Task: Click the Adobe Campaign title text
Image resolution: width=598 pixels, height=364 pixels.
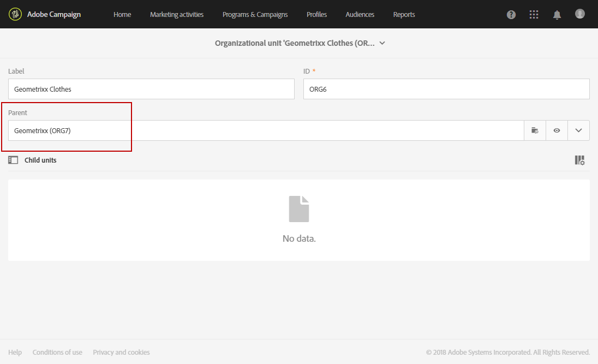Action: (x=54, y=15)
